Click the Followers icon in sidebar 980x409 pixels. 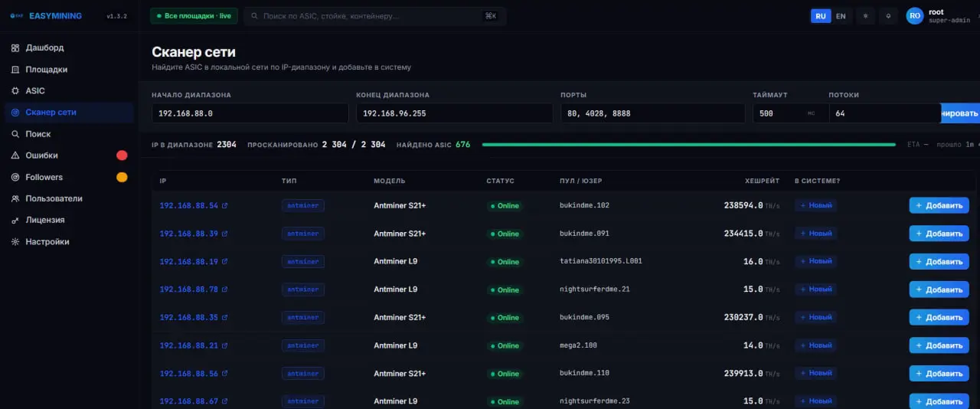point(15,177)
